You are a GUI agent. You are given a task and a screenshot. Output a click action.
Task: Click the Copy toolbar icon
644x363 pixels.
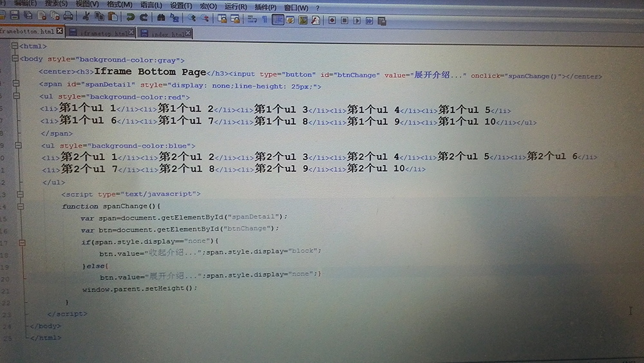coord(99,16)
